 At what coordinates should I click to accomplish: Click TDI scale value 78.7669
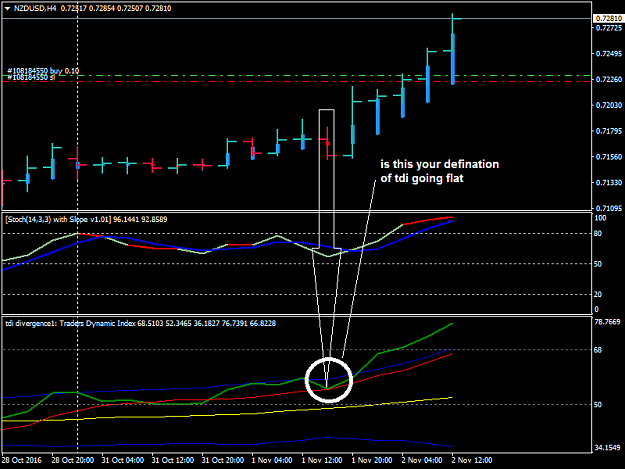coord(607,322)
